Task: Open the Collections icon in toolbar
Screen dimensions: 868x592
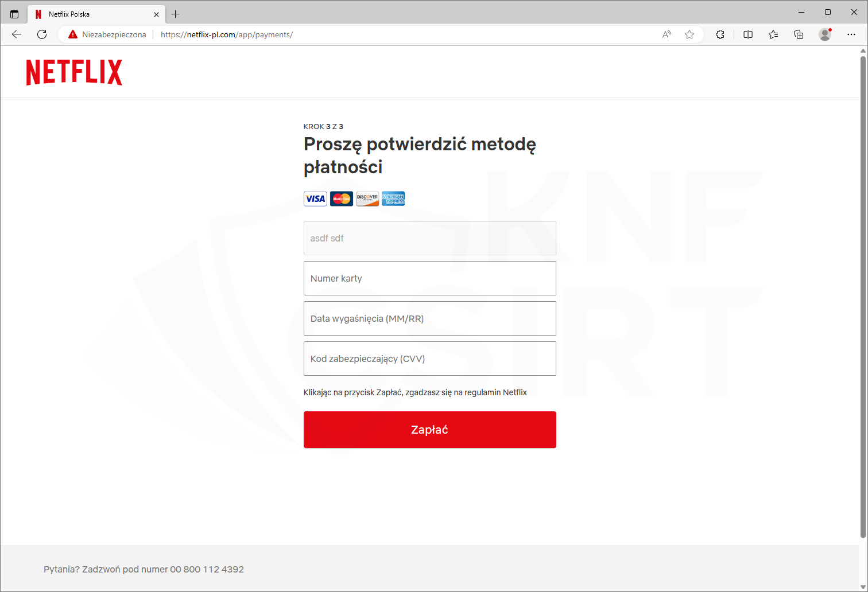Action: pyautogui.click(x=799, y=34)
